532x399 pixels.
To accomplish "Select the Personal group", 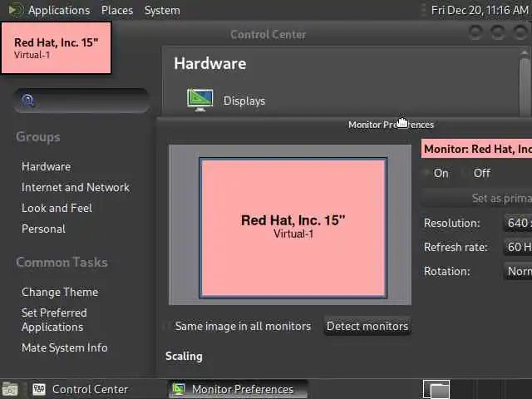I will coord(43,229).
